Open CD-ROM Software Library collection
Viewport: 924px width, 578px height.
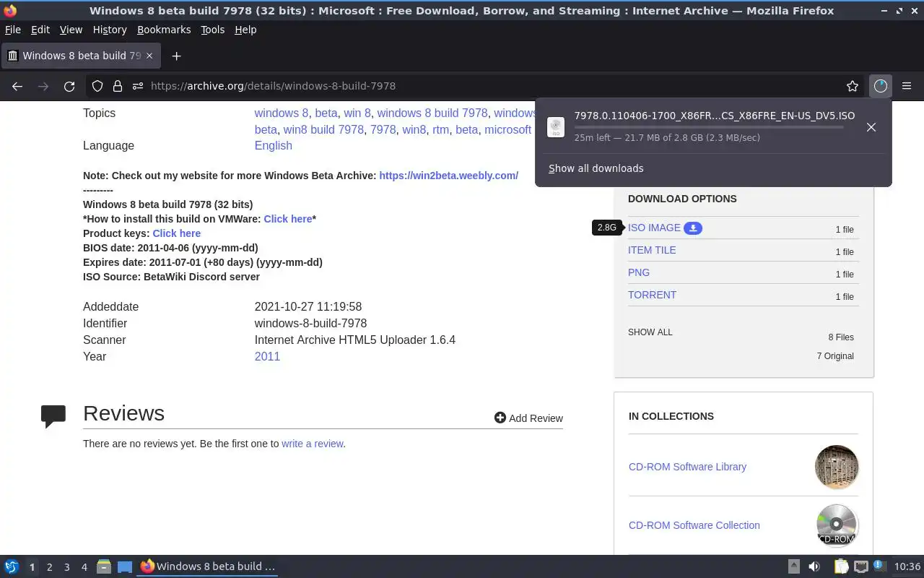[x=687, y=467]
